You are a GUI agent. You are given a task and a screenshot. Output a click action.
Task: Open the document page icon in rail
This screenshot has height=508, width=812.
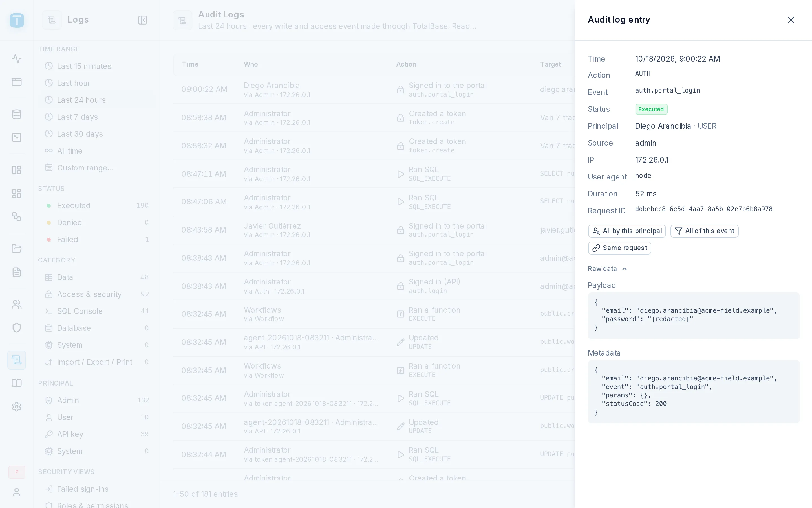(17, 272)
